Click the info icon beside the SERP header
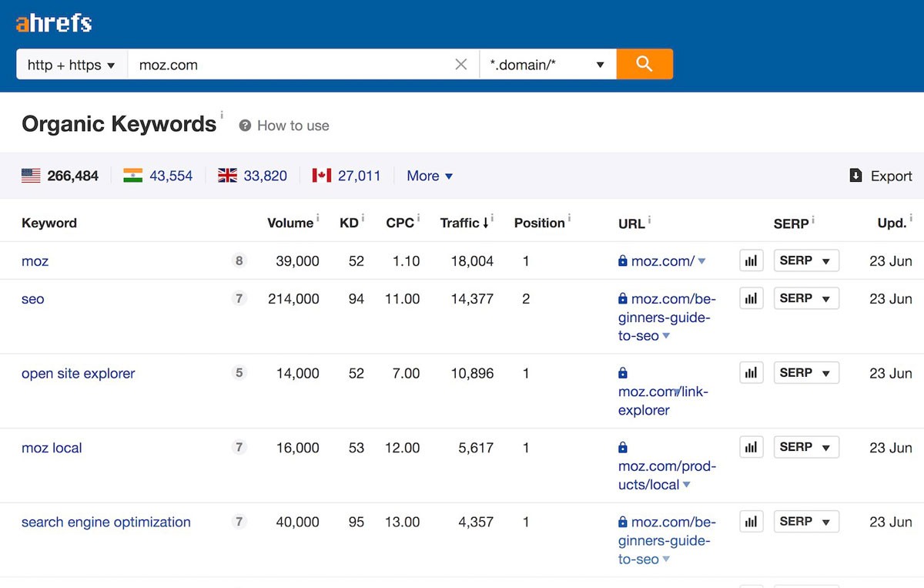The height and width of the screenshot is (588, 924). tap(812, 219)
